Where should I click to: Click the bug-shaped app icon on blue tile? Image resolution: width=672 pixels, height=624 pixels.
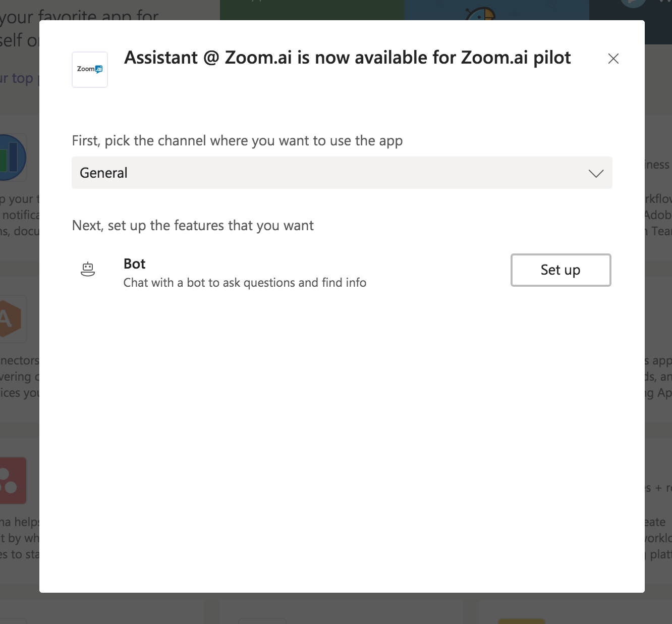point(481,13)
